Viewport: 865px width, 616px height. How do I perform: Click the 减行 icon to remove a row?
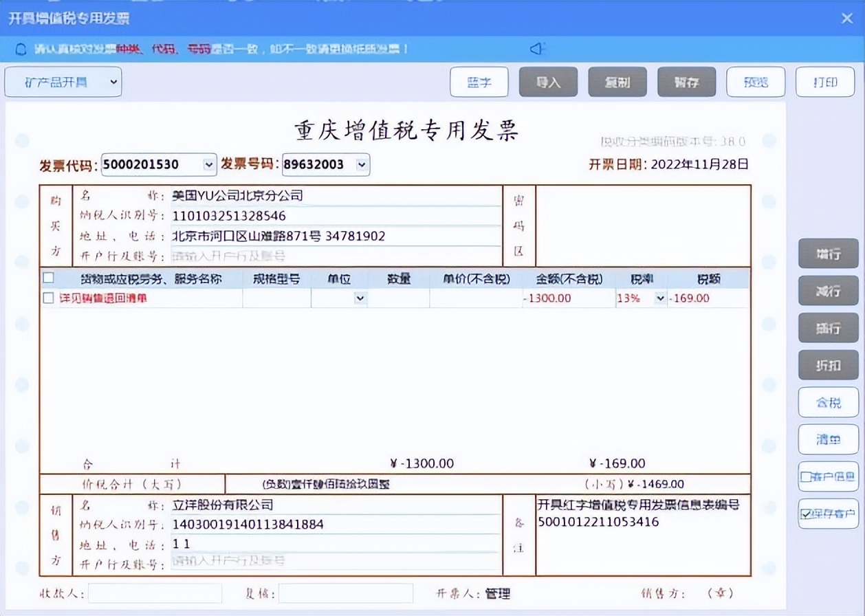click(828, 291)
